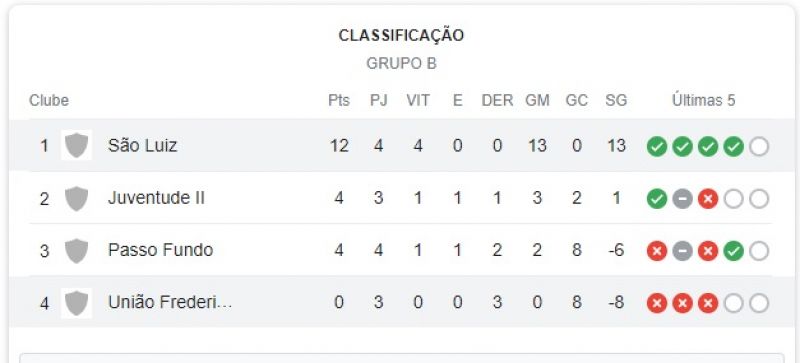Click União Frederi... shield icon
Screen dimensions: 800x363
77,303
